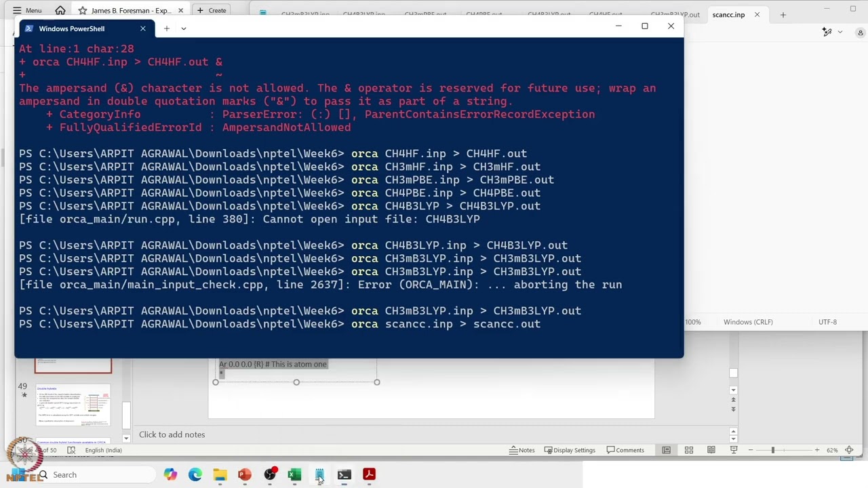Select slide 49 thumbnail
868x488 pixels.
(73, 405)
